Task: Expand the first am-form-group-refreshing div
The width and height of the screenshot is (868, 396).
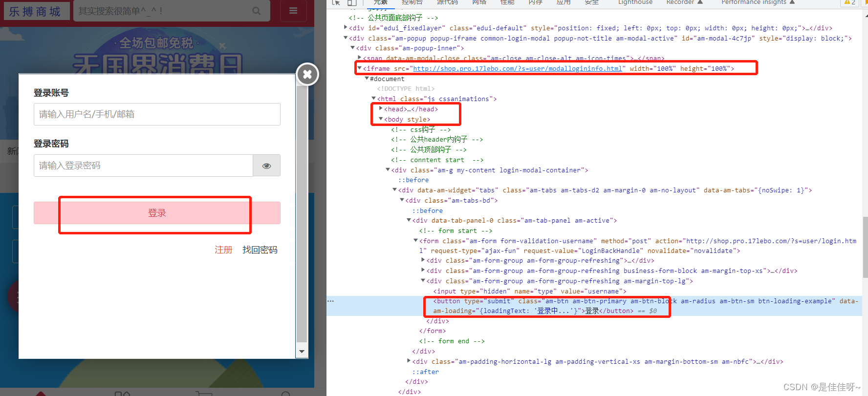Action: coord(423,260)
